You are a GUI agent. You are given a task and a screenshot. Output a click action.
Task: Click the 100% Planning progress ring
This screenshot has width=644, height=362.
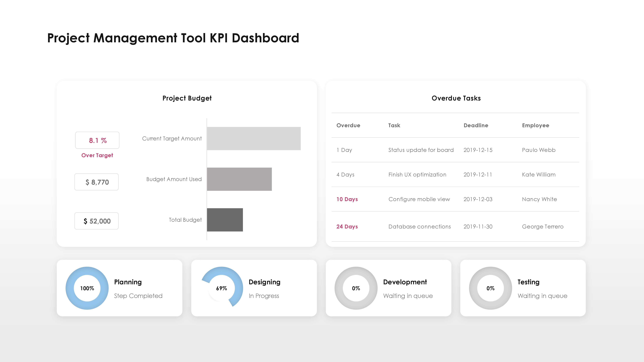point(87,288)
